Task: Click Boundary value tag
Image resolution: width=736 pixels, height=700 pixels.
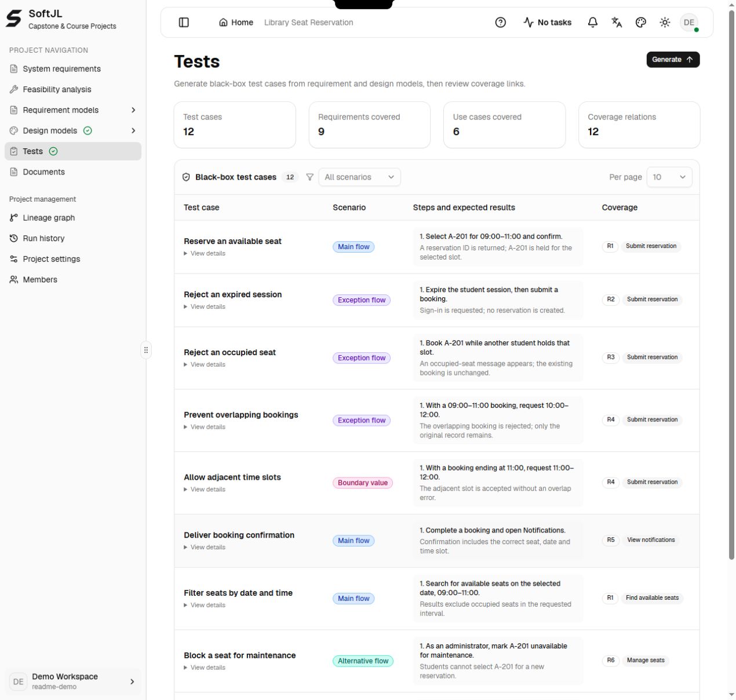Action: [363, 483]
